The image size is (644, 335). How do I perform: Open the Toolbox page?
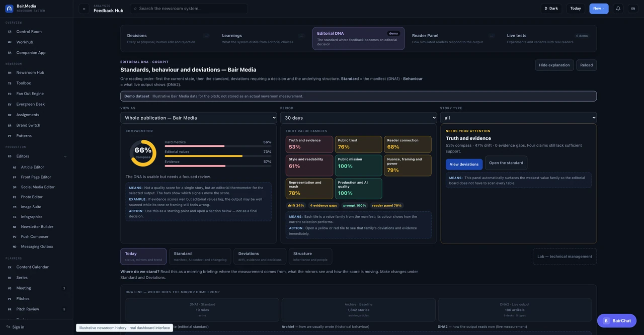coord(36,83)
